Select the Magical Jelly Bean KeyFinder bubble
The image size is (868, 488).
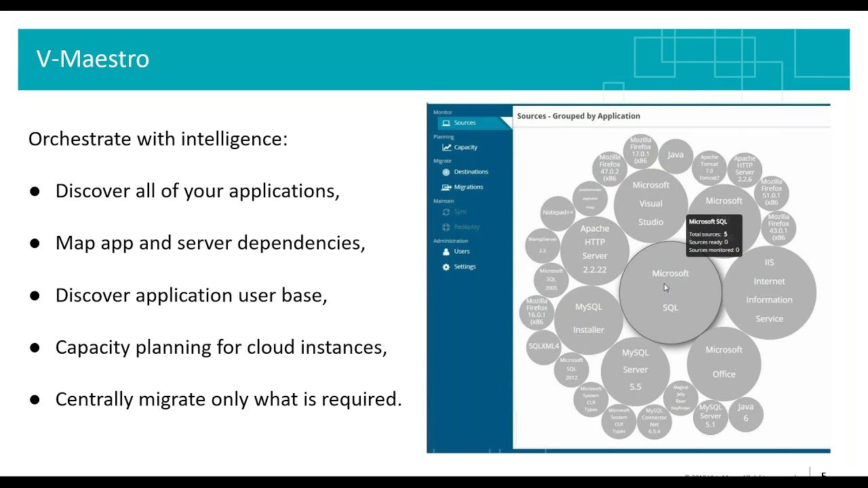[x=680, y=399]
